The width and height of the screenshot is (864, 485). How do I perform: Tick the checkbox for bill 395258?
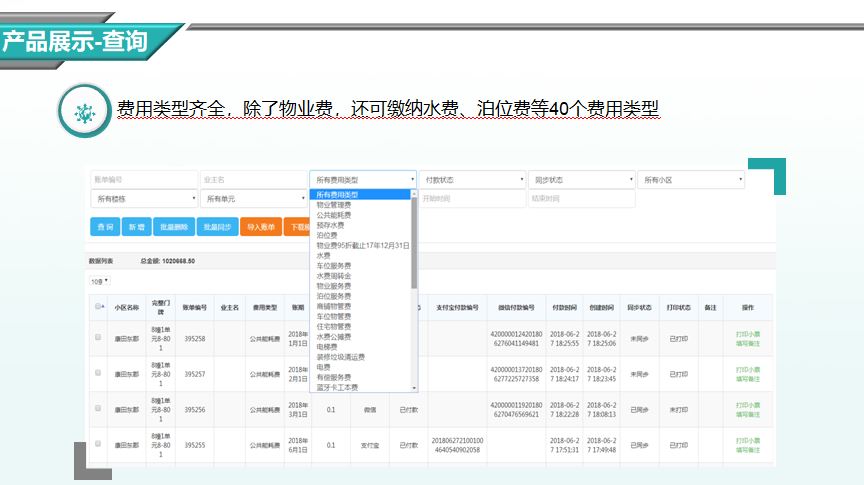click(x=98, y=338)
